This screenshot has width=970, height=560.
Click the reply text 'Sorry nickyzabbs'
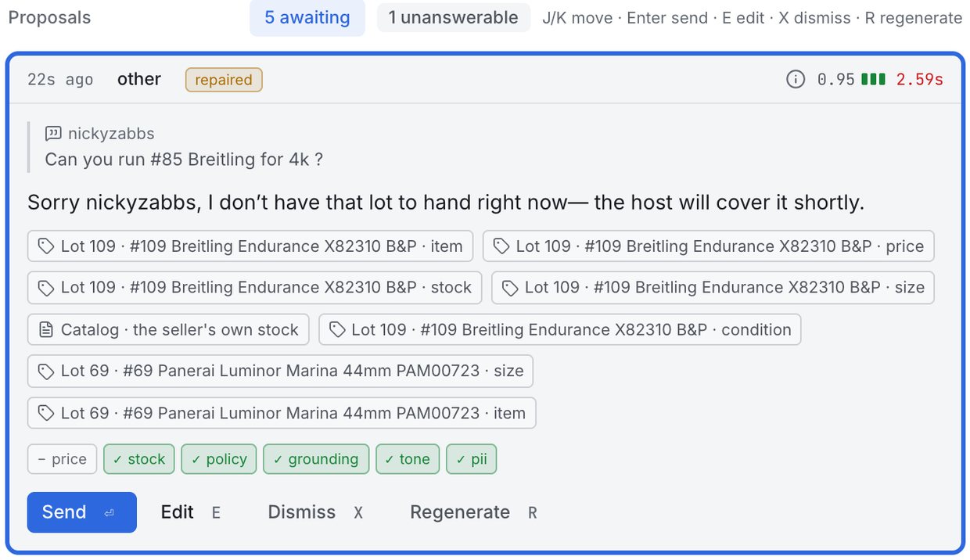(x=446, y=203)
